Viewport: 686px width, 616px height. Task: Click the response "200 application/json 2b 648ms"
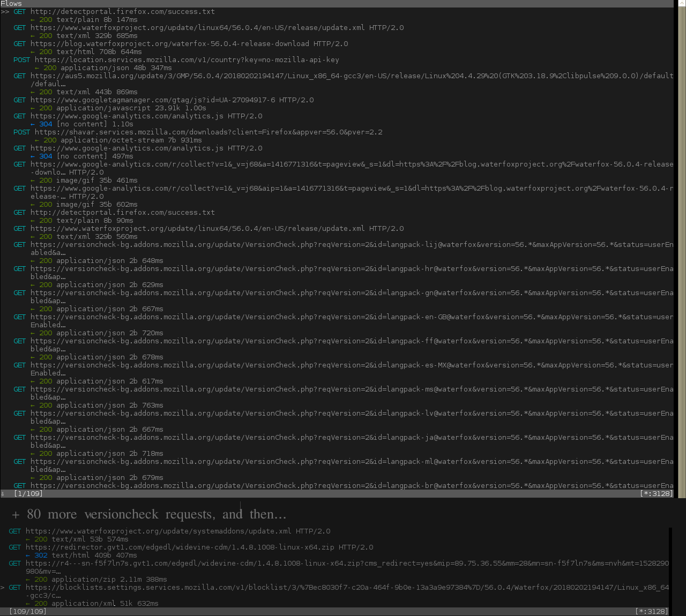97,260
